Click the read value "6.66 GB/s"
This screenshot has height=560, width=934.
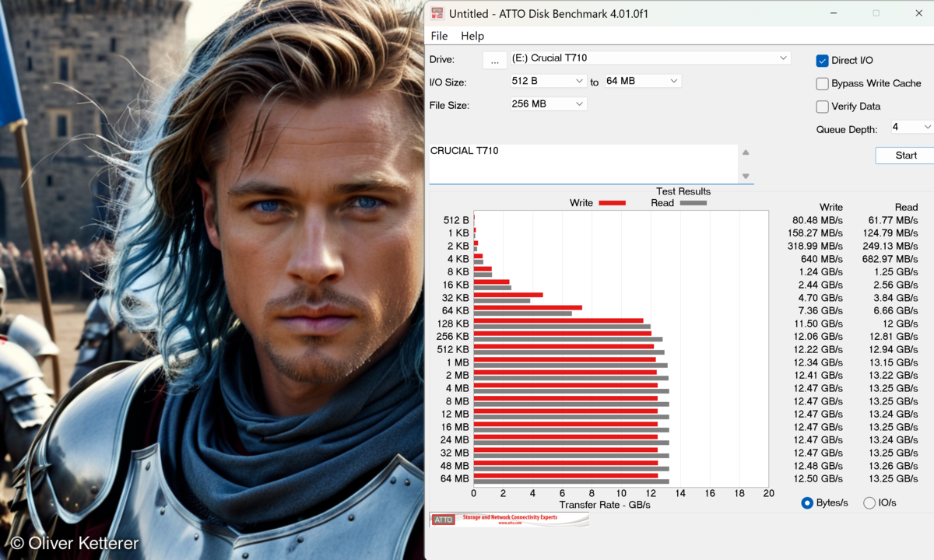894,311
